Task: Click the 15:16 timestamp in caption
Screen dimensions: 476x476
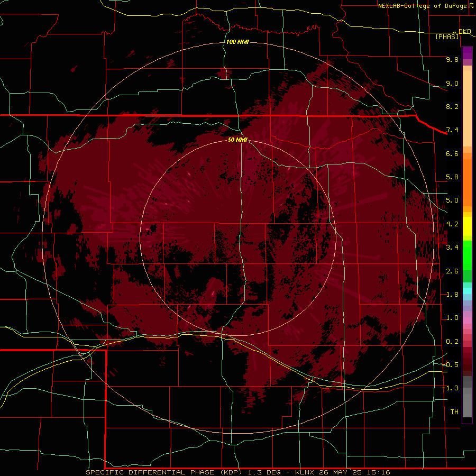Action: click(378, 472)
